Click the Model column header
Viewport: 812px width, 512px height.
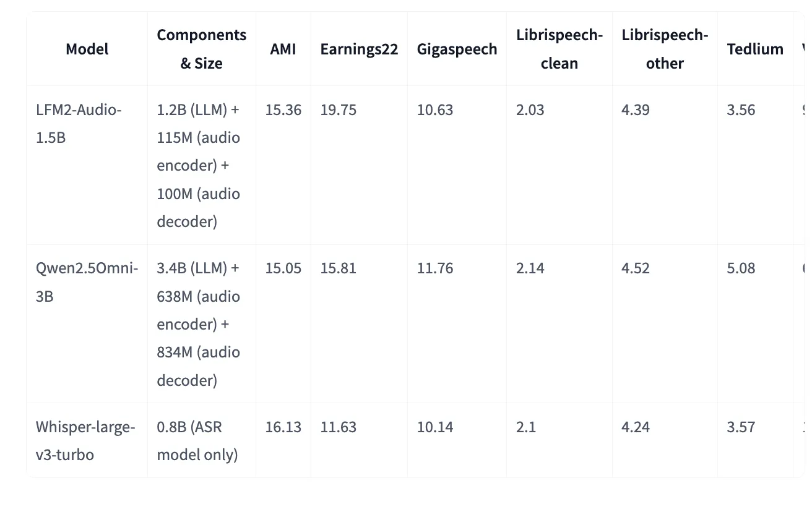[x=87, y=49]
